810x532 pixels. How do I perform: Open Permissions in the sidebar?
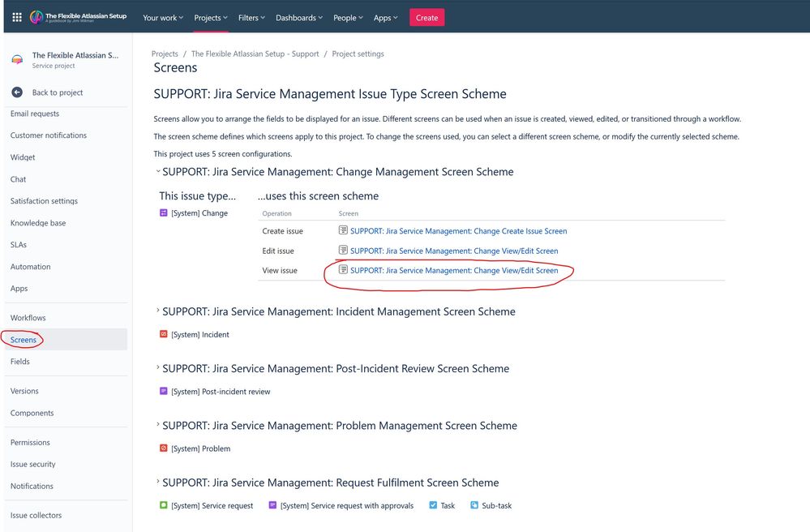[x=30, y=443]
